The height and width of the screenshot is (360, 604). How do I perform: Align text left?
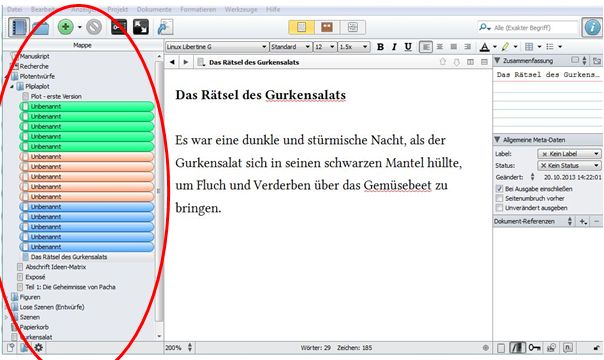[x=426, y=47]
